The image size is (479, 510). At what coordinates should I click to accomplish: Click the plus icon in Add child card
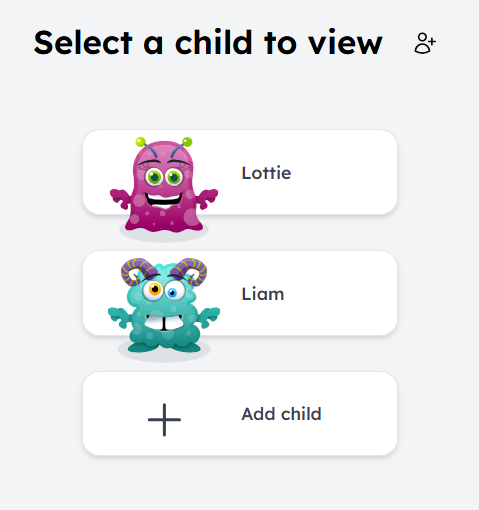[164, 420]
